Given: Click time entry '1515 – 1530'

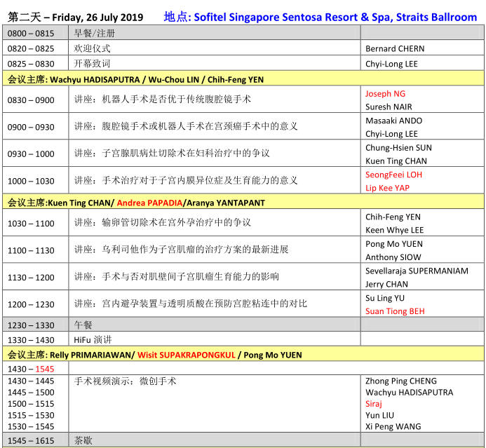Looking at the screenshot, I should [31, 415].
